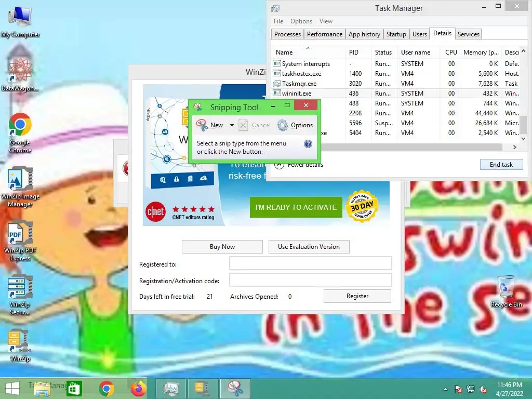Launch Google Chrome from the desktop
This screenshot has height=399, width=532.
coord(20,132)
